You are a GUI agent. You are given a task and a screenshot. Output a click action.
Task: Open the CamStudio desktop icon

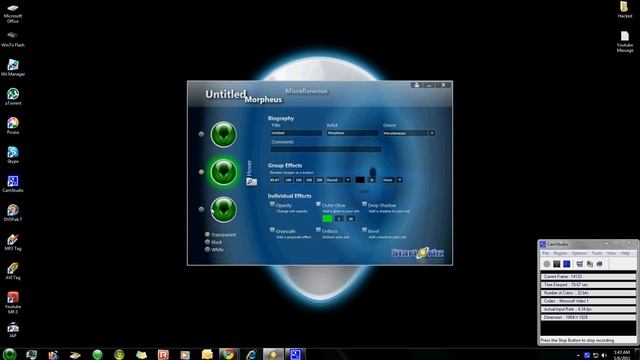click(x=13, y=184)
